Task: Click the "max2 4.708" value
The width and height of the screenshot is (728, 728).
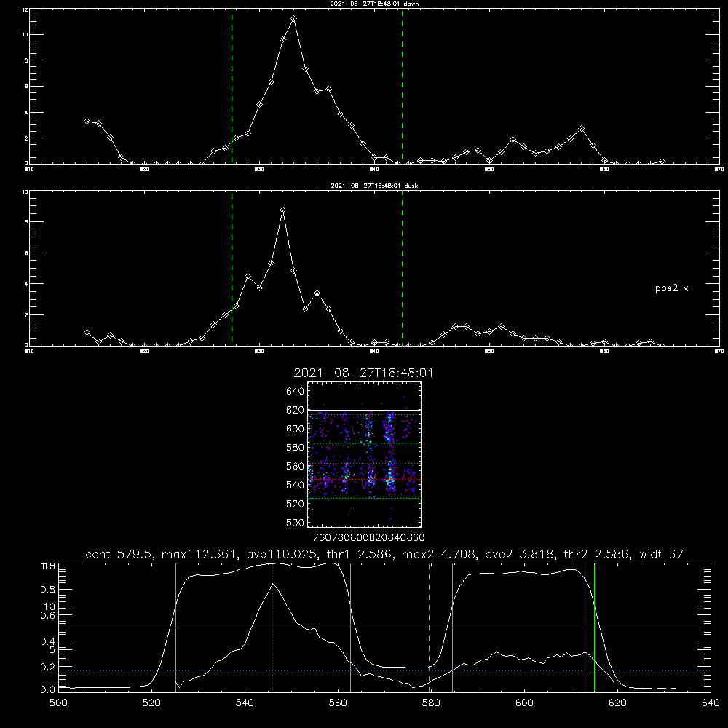Action: 439,554
